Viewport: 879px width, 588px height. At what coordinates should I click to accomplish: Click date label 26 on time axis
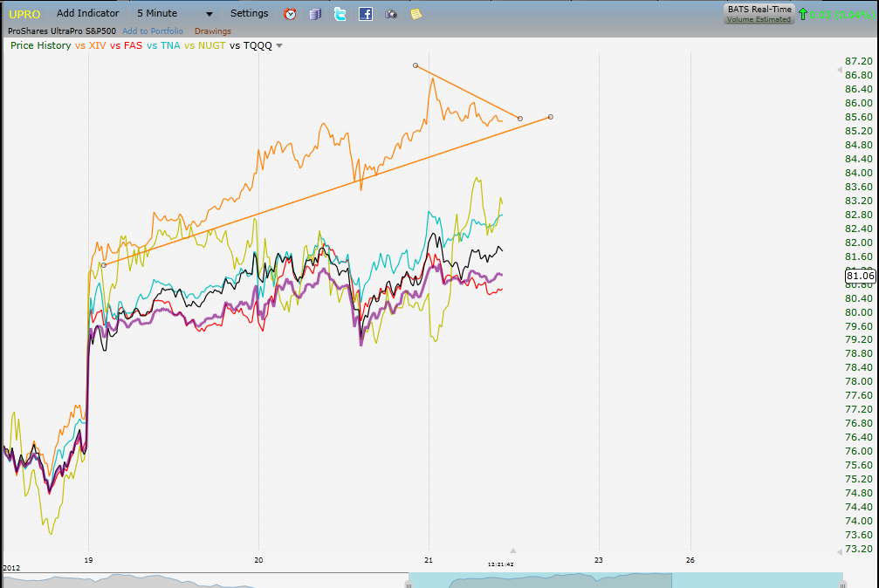690,559
